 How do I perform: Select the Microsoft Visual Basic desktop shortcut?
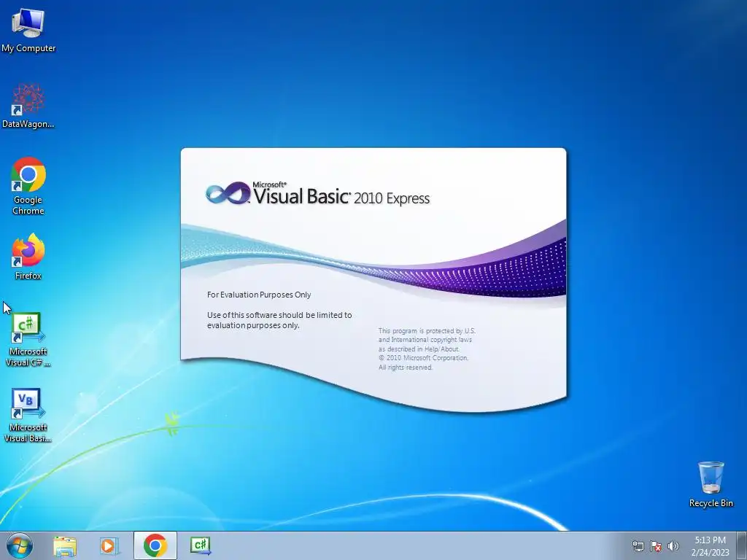pyautogui.click(x=28, y=415)
